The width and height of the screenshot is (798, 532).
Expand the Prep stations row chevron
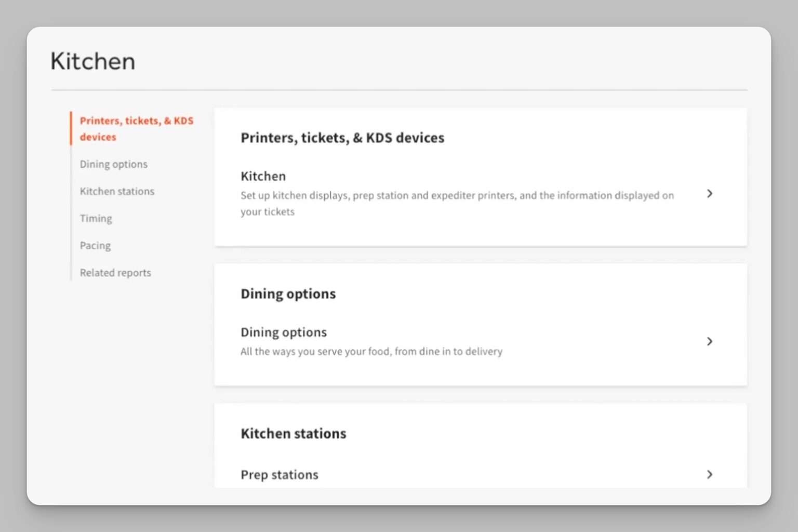click(709, 474)
